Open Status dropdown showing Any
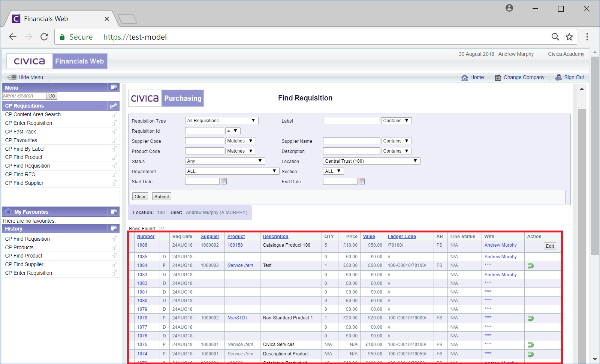Screen dimensions: 600x364 pos(225,161)
